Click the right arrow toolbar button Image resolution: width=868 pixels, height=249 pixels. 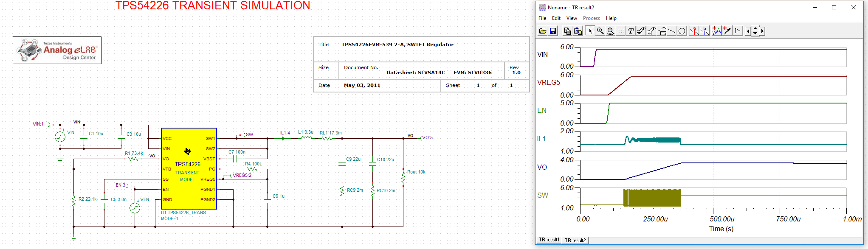(x=763, y=31)
